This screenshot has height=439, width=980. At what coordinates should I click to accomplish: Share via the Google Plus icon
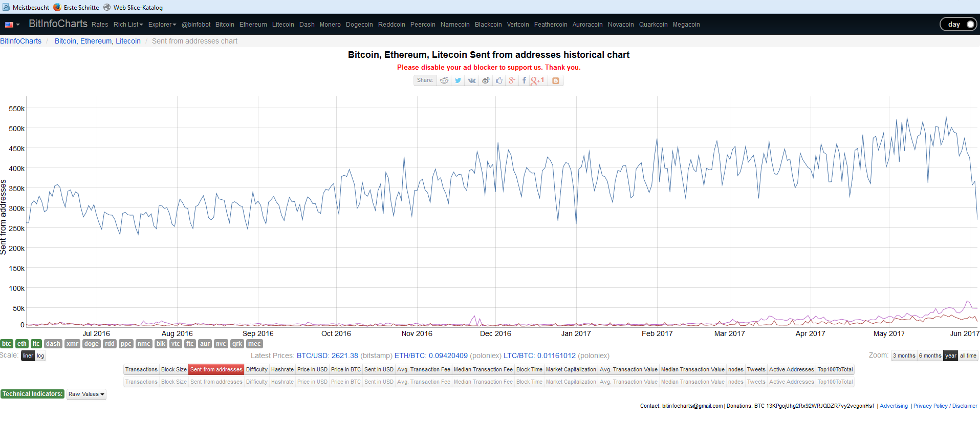[x=512, y=80]
